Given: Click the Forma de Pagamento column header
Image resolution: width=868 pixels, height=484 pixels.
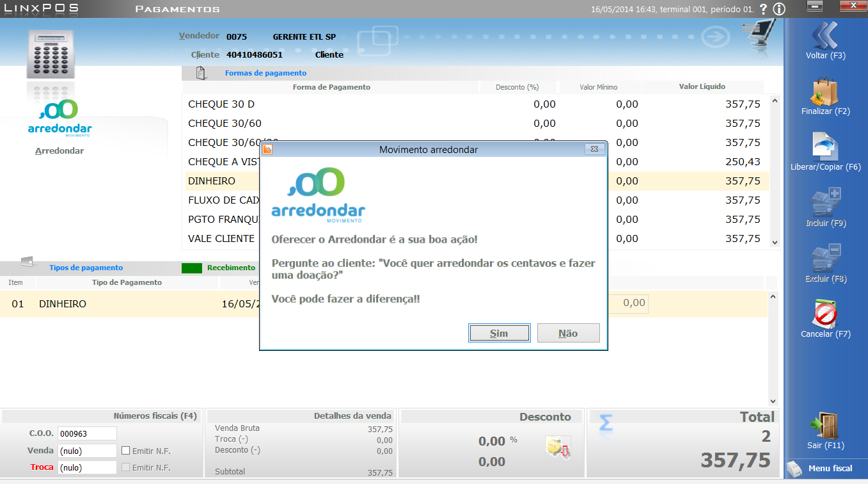Looking at the screenshot, I should coord(331,87).
